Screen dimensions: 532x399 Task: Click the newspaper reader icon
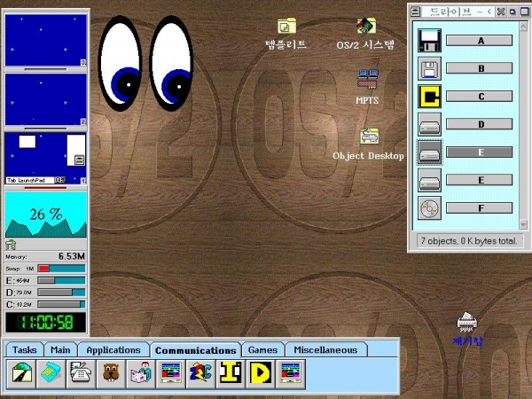[x=140, y=374]
